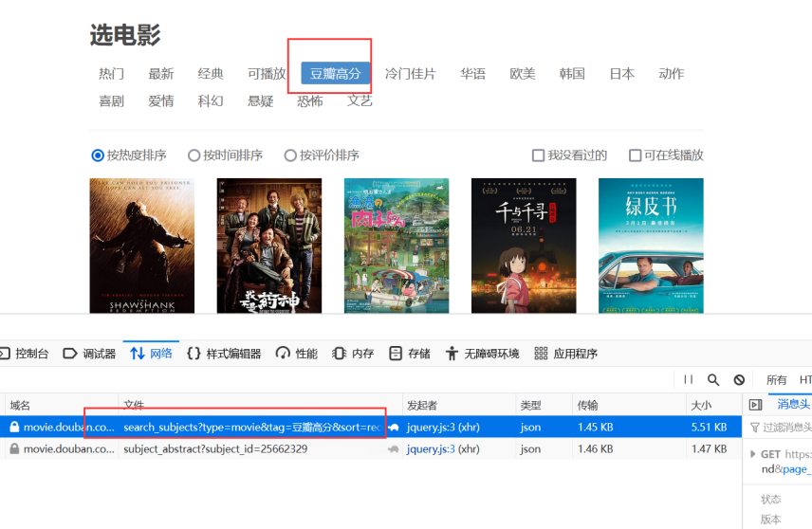This screenshot has height=529, width=812.
Task: Click the pause recording icon in network toolbar
Action: pyautogui.click(x=689, y=379)
